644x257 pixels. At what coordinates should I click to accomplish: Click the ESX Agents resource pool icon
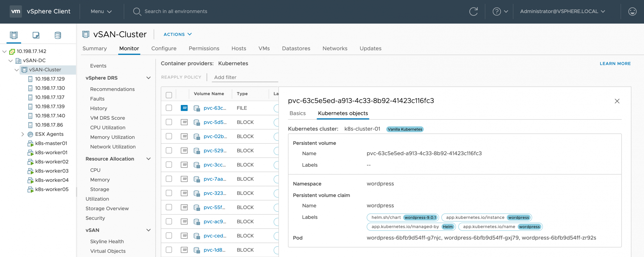pyautogui.click(x=30, y=134)
